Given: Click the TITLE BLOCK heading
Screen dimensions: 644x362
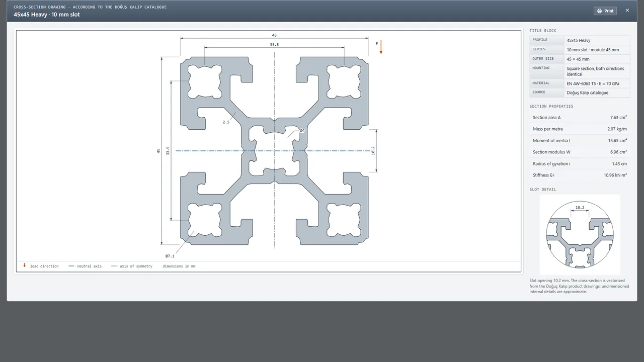Looking at the screenshot, I should point(543,31).
